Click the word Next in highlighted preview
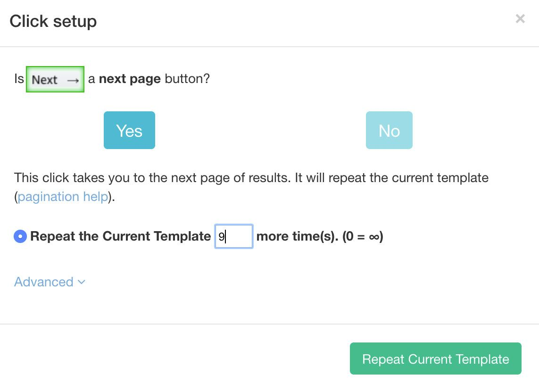The height and width of the screenshot is (392, 539). pyautogui.click(x=44, y=80)
